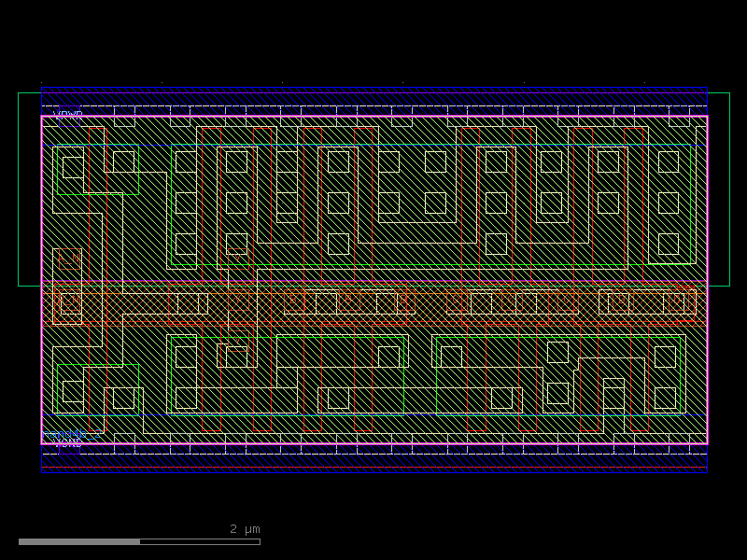747x560 pixels.
Task: Select the top dashed nwell region
Action: coord(373,98)
